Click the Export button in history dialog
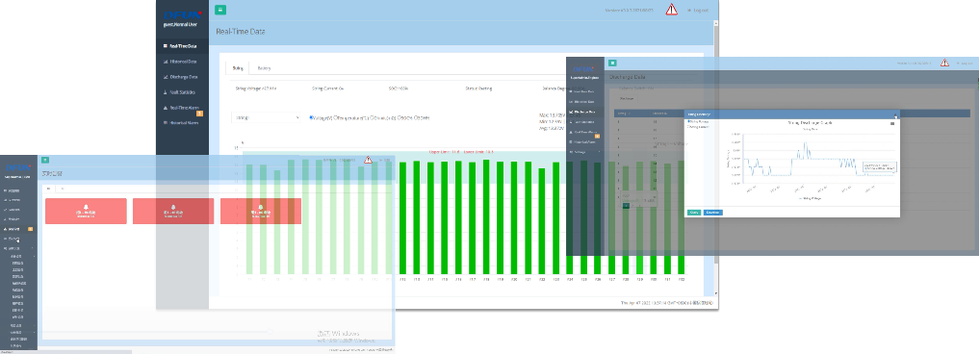 pyautogui.click(x=712, y=213)
